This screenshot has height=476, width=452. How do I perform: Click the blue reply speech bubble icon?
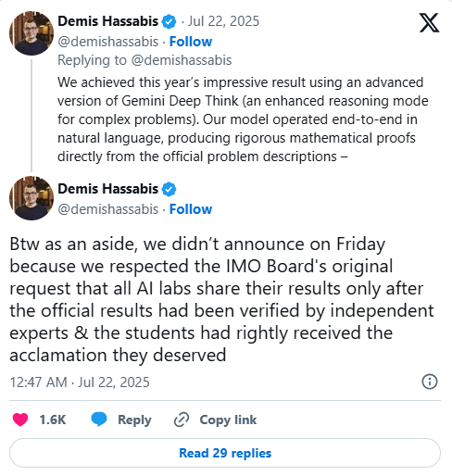pos(99,420)
